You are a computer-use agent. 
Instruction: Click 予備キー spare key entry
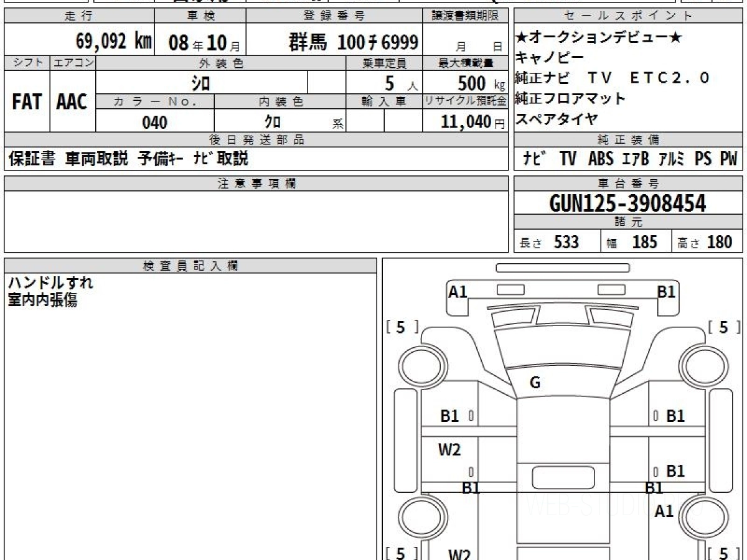click(x=161, y=159)
